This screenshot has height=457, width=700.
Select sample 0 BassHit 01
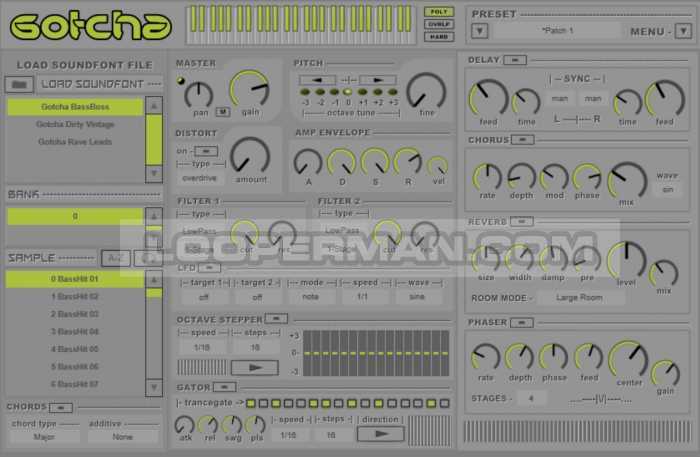click(75, 279)
